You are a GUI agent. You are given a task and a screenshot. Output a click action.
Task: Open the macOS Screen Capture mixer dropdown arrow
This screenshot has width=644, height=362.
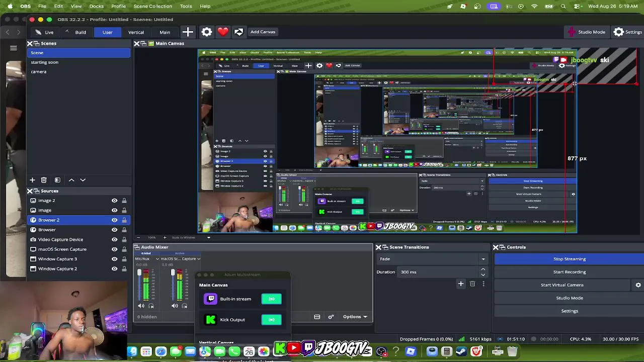[x=199, y=259]
